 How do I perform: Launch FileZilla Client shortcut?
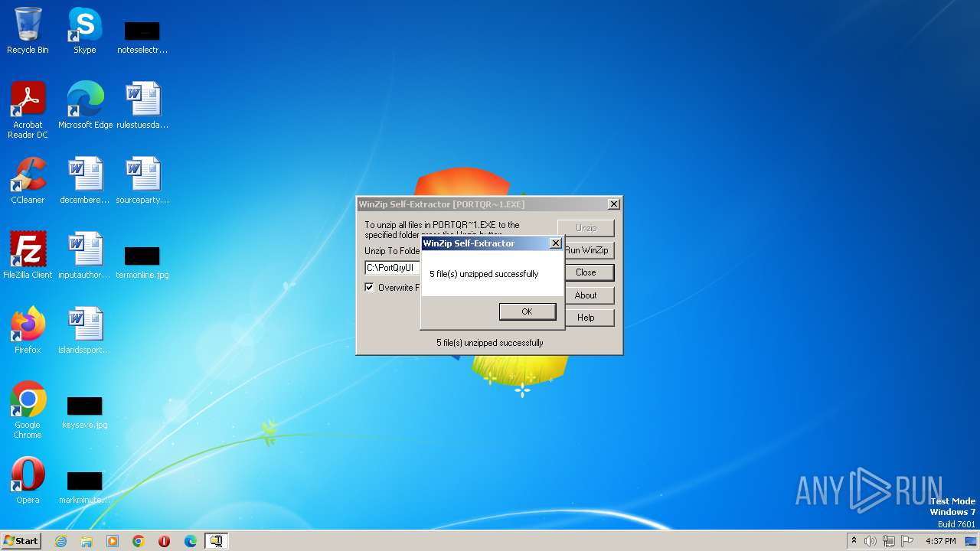click(28, 255)
